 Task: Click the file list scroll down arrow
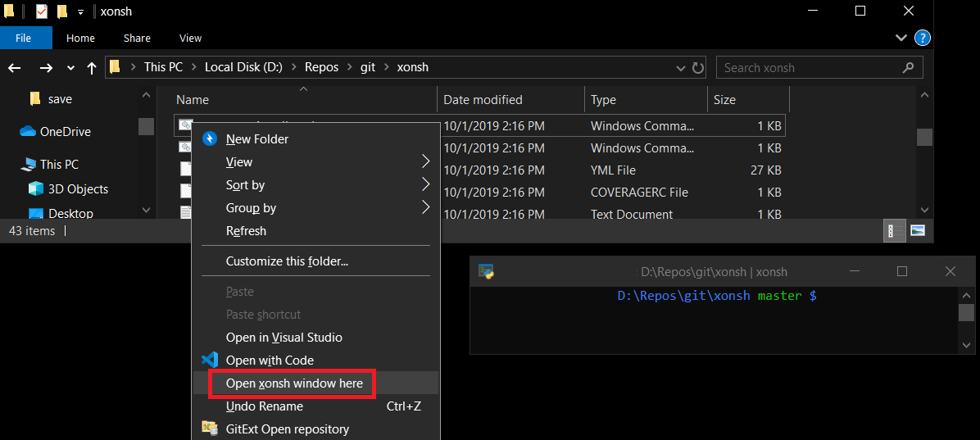[x=924, y=210]
